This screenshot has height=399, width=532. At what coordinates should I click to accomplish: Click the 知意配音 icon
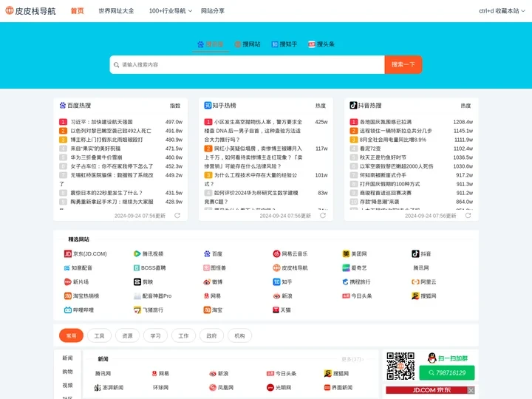click(x=66, y=268)
